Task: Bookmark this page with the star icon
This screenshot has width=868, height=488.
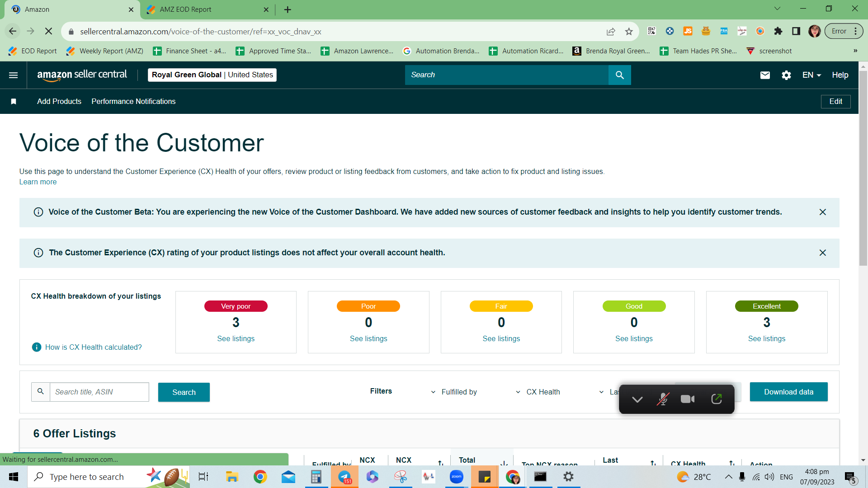Action: tap(629, 31)
